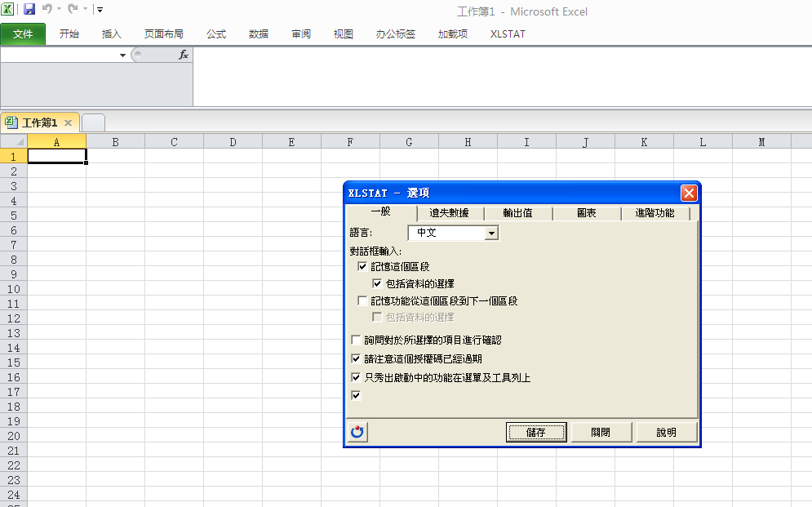The image size is (812, 507).
Task: Close the XLSTAT 選項 dialog
Action: coord(689,193)
